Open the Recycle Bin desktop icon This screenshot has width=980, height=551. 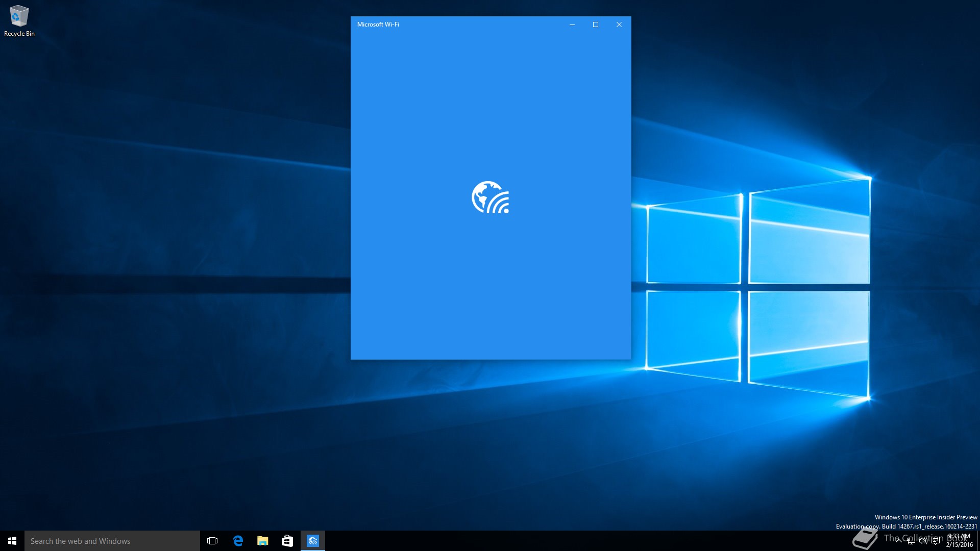(x=19, y=21)
